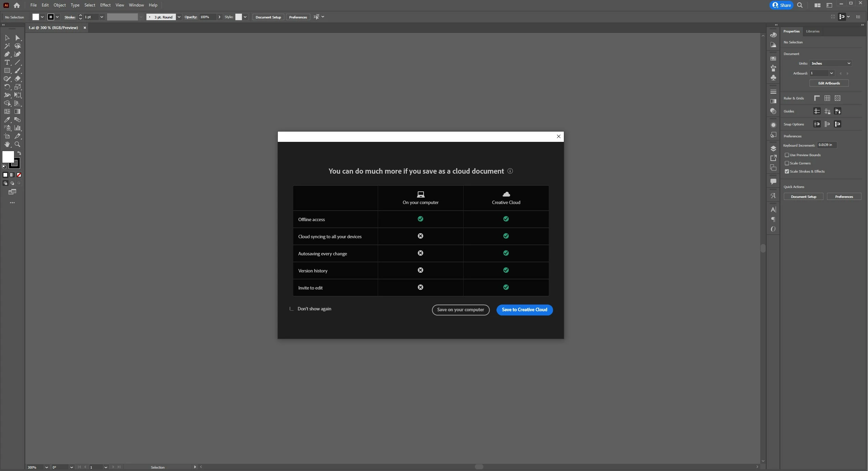Image resolution: width=868 pixels, height=471 pixels.
Task: Open the zoom level dropdown
Action: (x=46, y=467)
